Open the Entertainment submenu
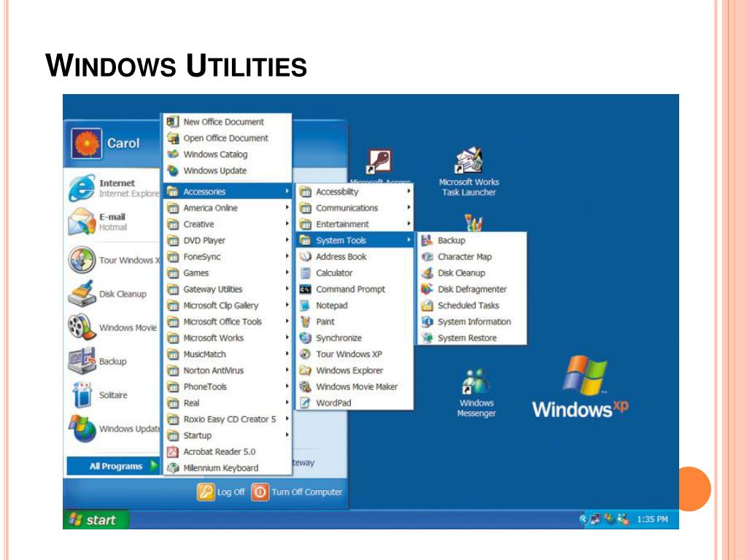 pyautogui.click(x=355, y=224)
